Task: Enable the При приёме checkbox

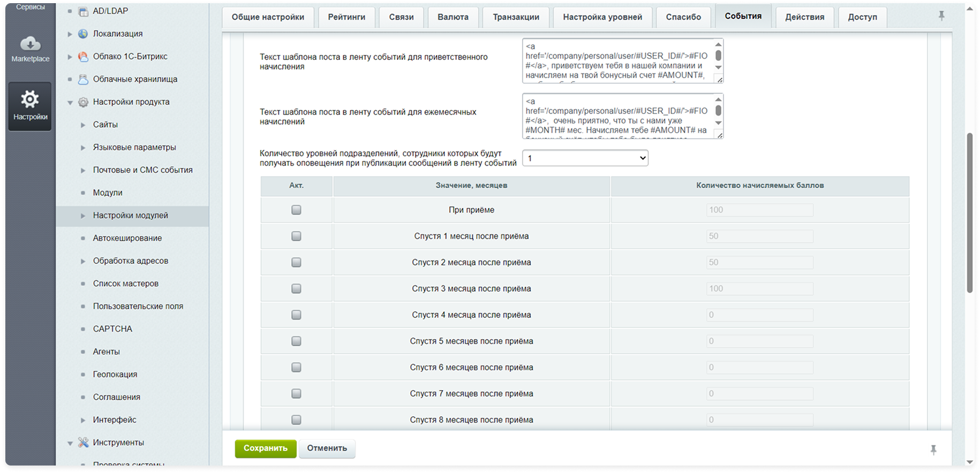Action: [296, 210]
